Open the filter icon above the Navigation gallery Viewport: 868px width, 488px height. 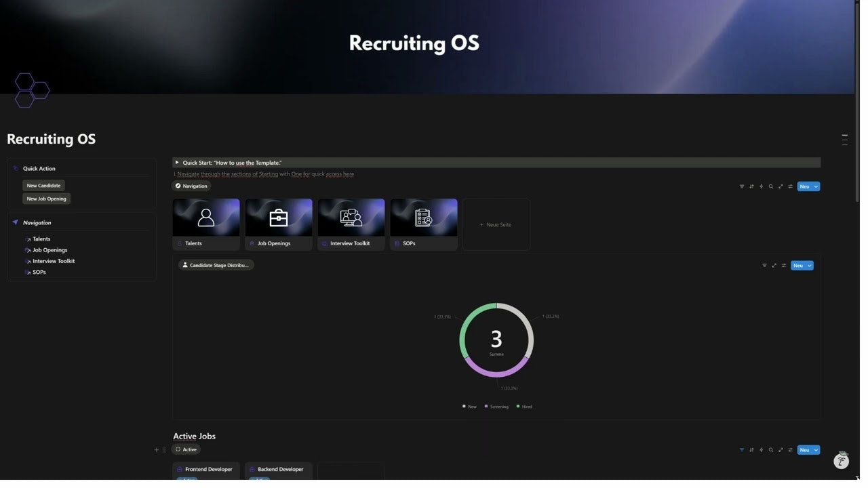click(x=741, y=186)
